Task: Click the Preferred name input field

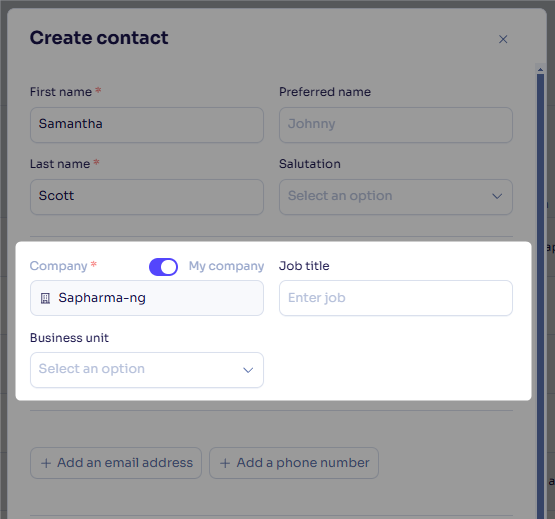Action: (396, 125)
